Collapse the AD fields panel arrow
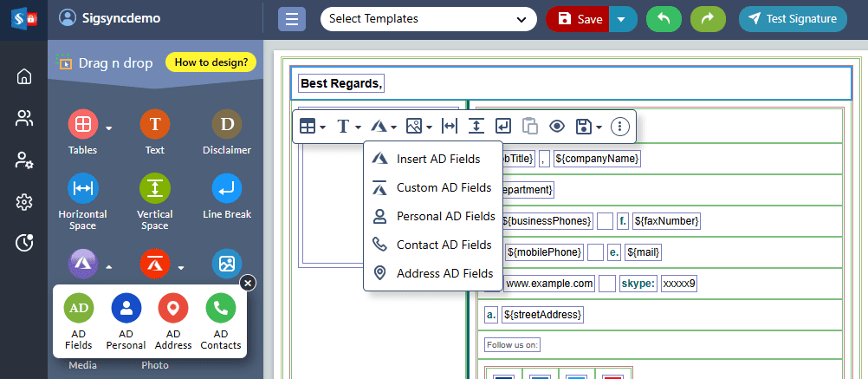 click(x=109, y=268)
